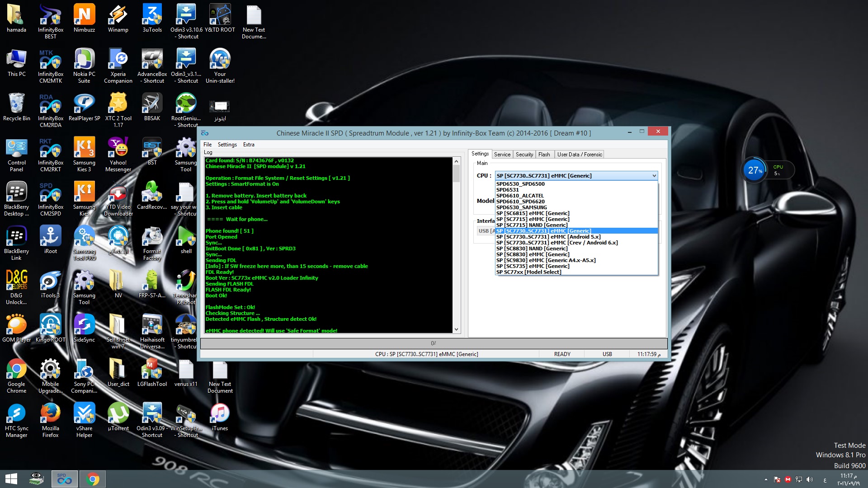Screen dimensions: 868x488
Task: Open the Winamp desktop shortcut
Action: pyautogui.click(x=118, y=18)
